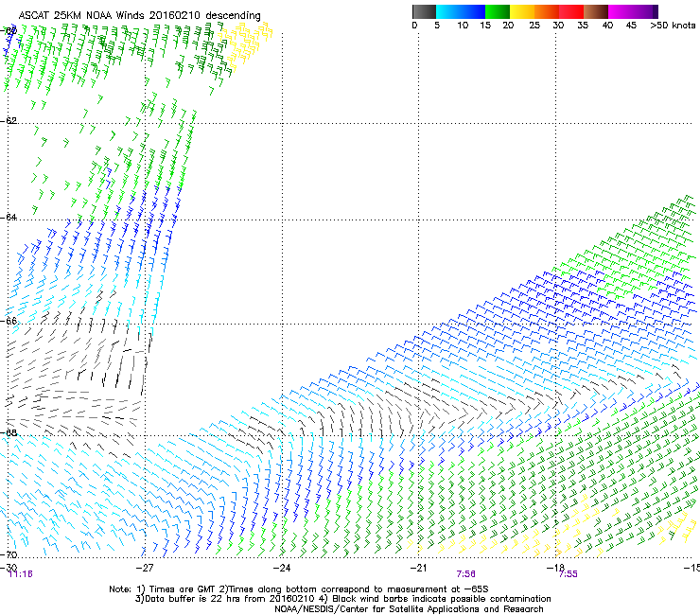Click the -27 longitude axis label
700x615 pixels.
pyautogui.click(x=145, y=568)
